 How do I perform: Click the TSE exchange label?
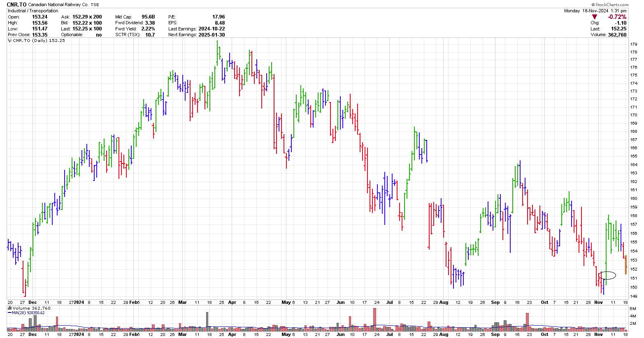[x=95, y=5]
